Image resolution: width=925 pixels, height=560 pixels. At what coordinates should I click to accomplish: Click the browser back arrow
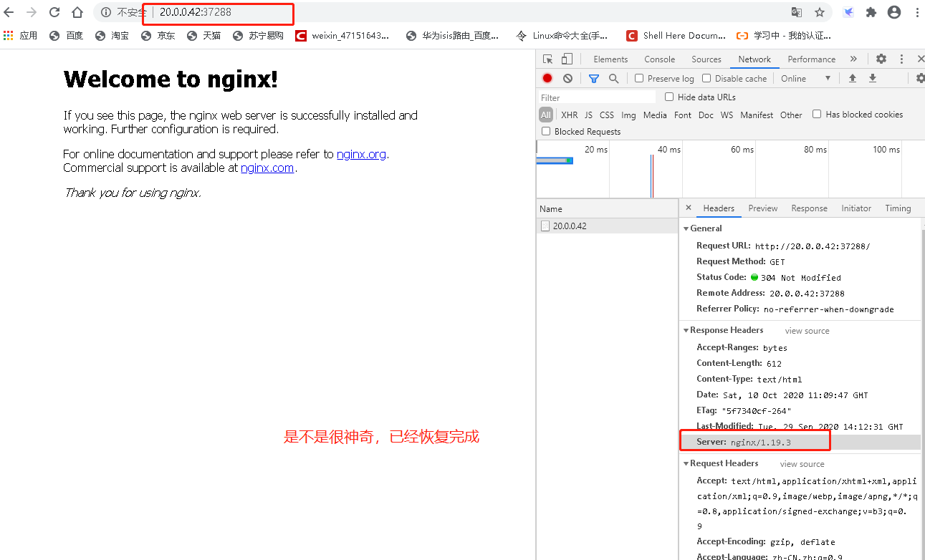tap(9, 12)
